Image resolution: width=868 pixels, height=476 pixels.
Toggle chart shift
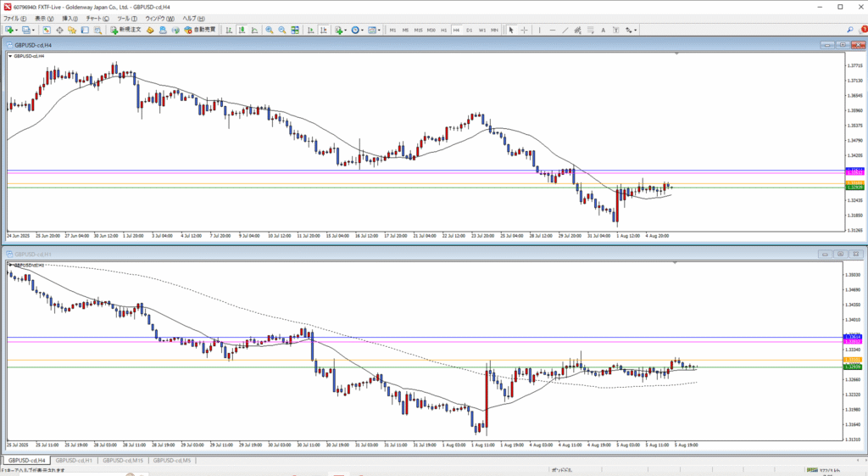coord(324,30)
